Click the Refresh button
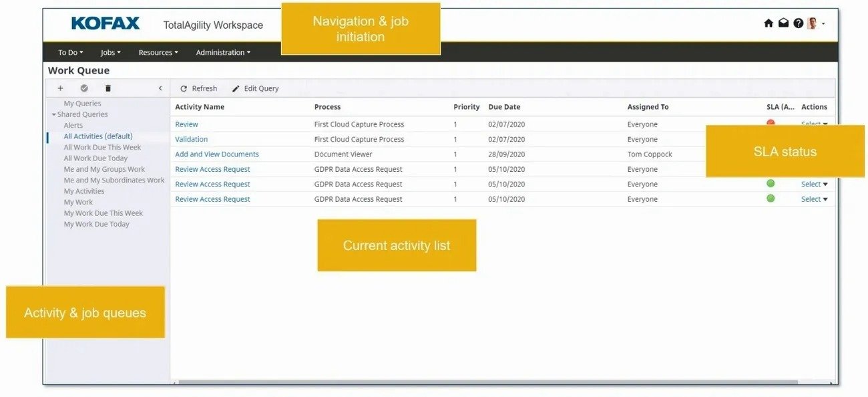The image size is (868, 397). click(x=198, y=88)
